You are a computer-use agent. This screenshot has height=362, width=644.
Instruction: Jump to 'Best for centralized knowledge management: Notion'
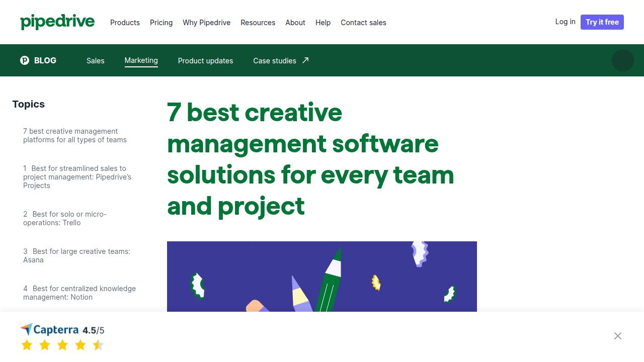point(79,293)
